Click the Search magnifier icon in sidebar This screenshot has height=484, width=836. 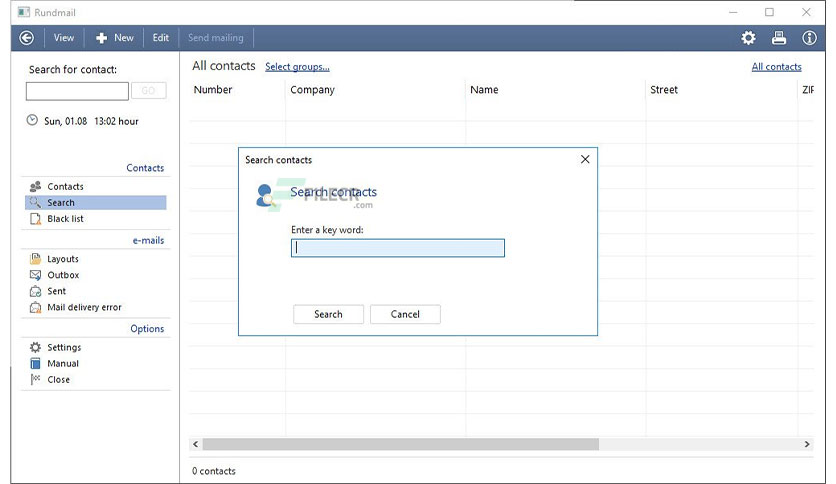[x=35, y=203]
